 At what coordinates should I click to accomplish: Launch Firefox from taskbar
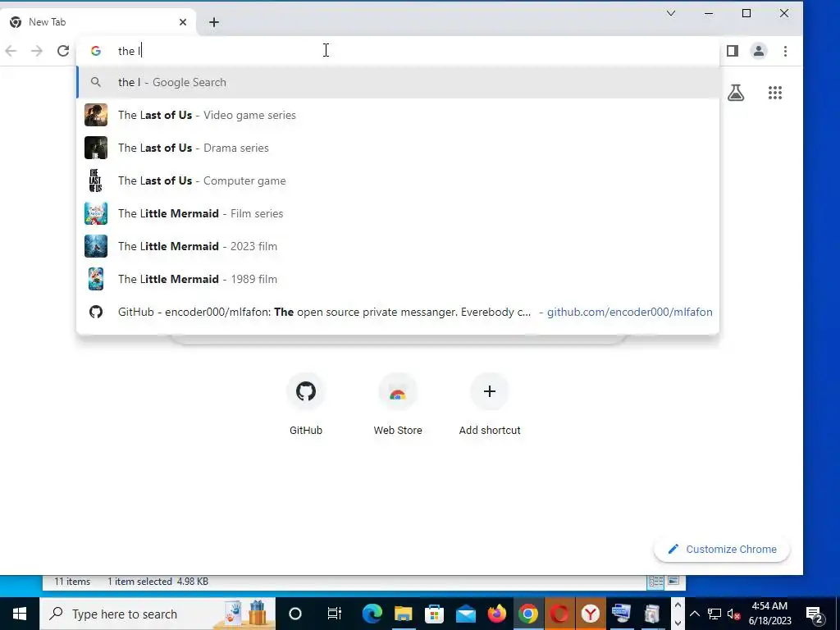tap(496, 614)
